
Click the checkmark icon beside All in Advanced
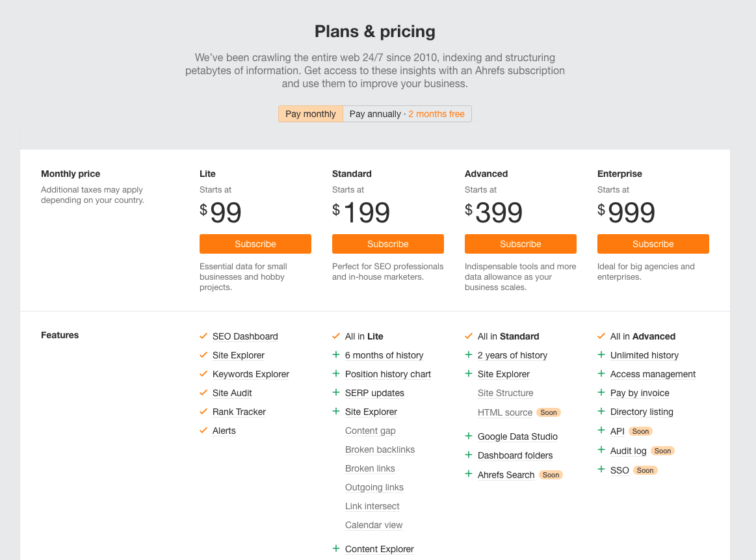601,336
